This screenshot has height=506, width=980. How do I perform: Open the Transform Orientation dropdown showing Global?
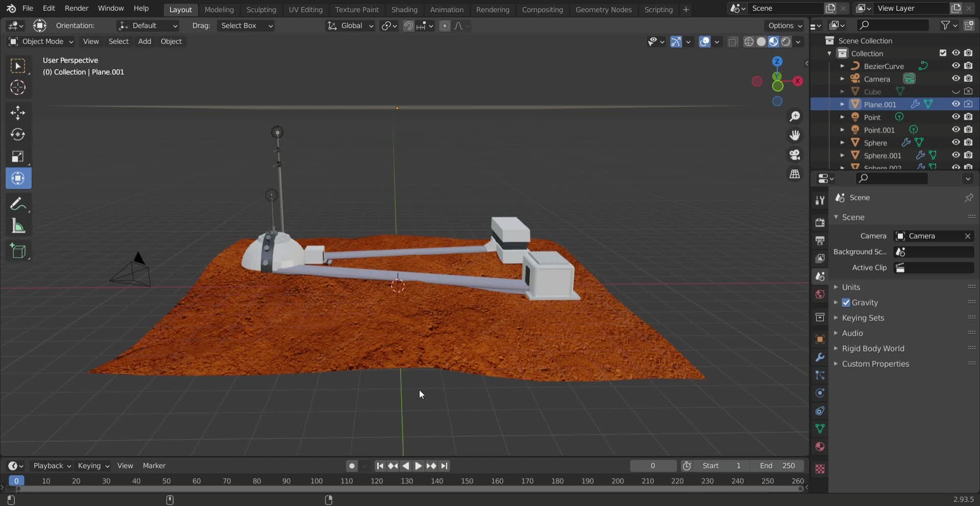pos(350,26)
